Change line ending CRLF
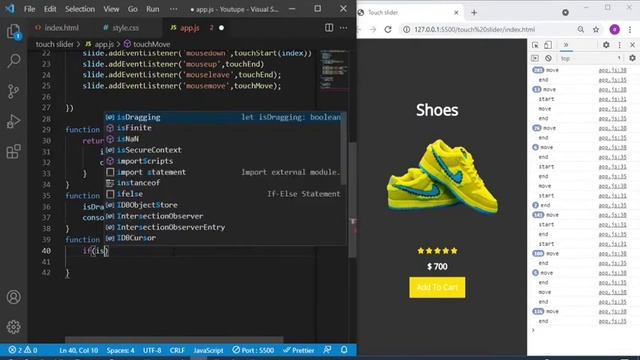The width and height of the screenshot is (640, 360). pos(177,350)
